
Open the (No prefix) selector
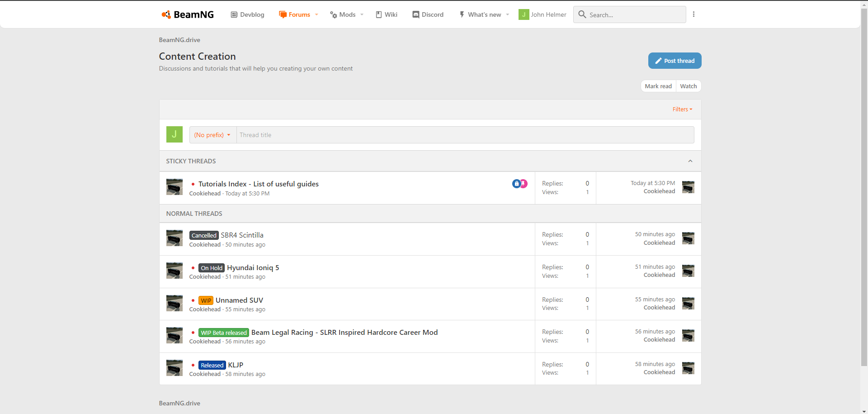click(x=212, y=135)
